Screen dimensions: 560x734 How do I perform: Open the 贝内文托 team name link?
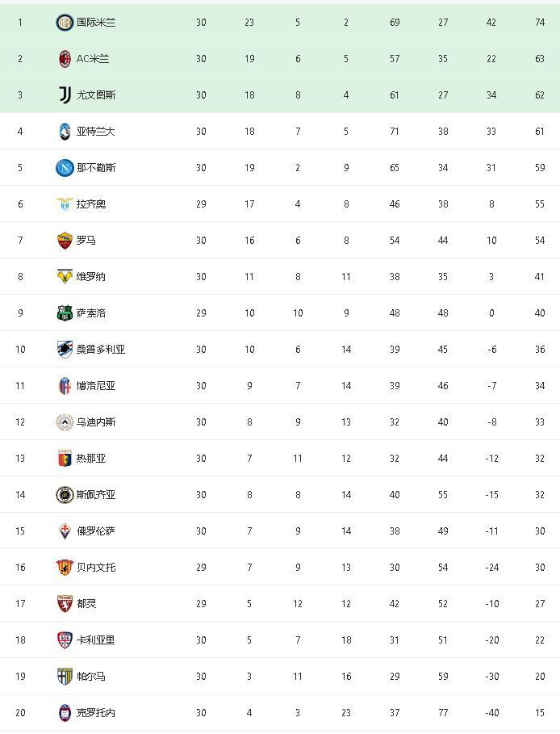pos(96,568)
